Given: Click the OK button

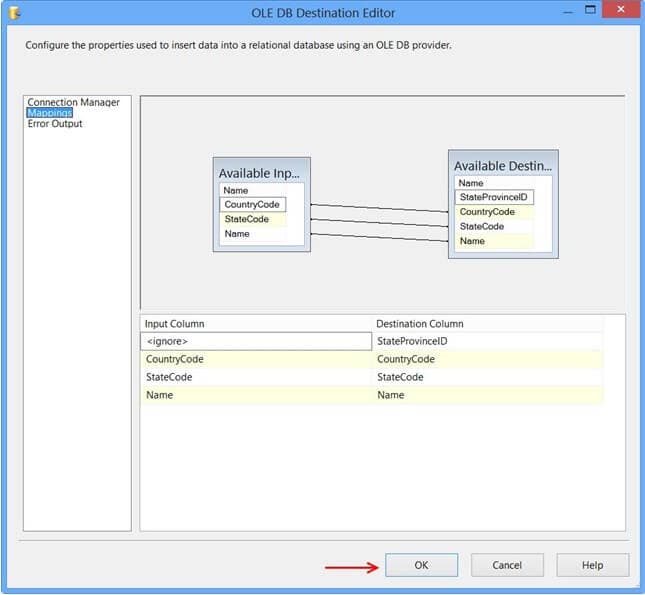Looking at the screenshot, I should (x=421, y=565).
